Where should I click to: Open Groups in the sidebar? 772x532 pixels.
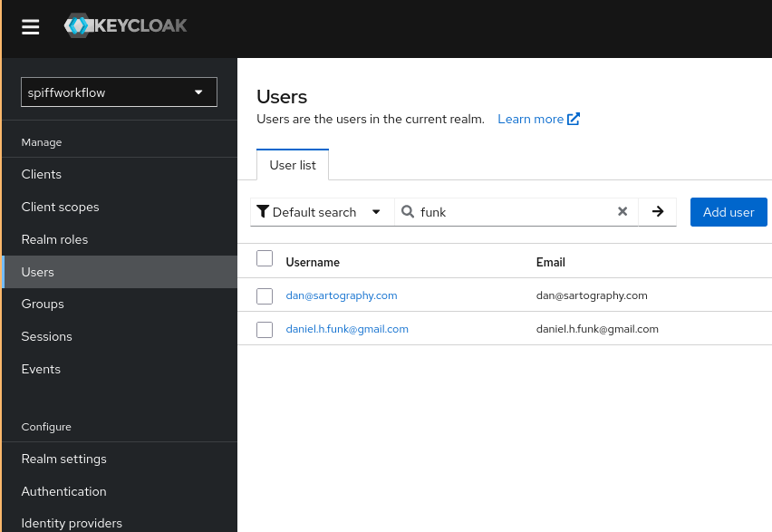(120, 304)
